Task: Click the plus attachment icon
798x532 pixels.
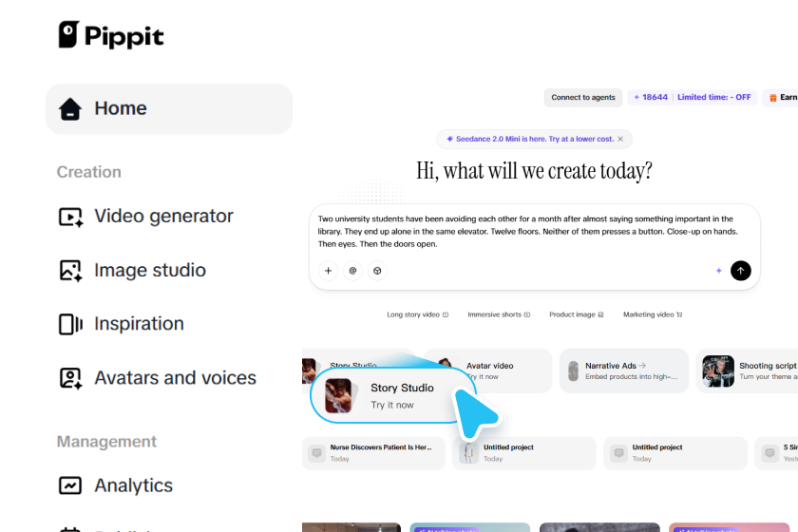Action: [x=329, y=271]
